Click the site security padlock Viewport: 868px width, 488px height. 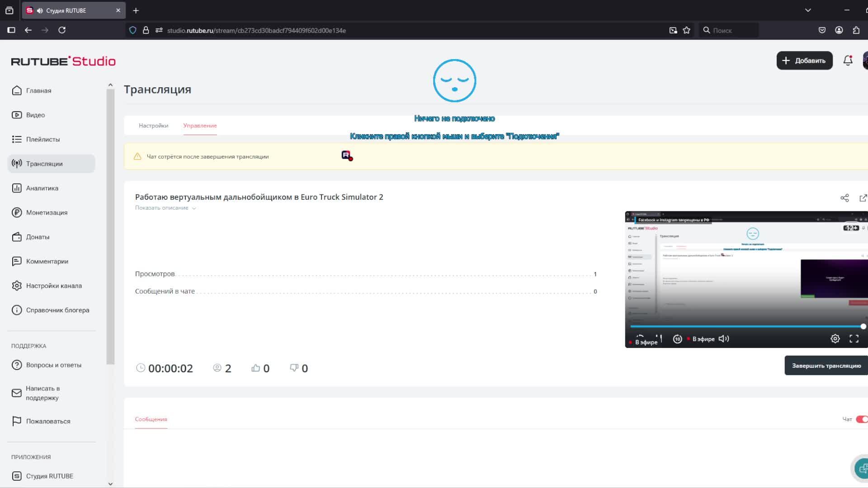pyautogui.click(x=146, y=30)
